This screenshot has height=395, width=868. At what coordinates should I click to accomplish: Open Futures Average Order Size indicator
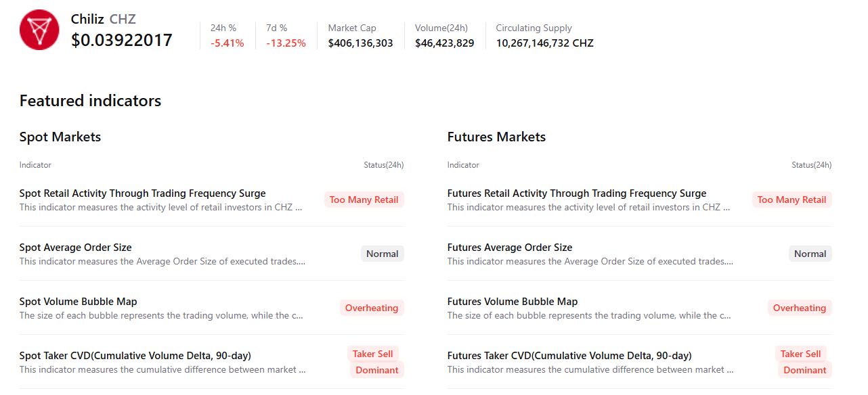509,248
